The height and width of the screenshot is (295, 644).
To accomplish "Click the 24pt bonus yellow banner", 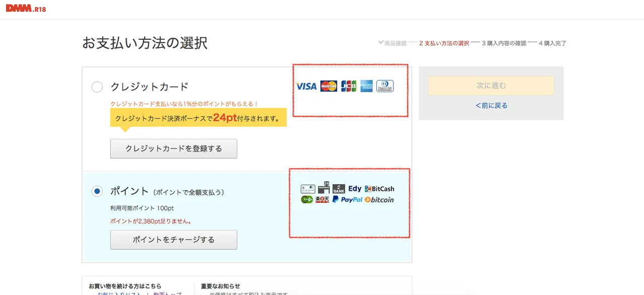I will [x=198, y=118].
